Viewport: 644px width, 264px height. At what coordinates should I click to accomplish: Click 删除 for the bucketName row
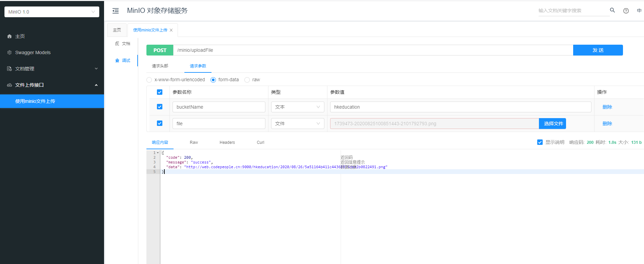(607, 107)
